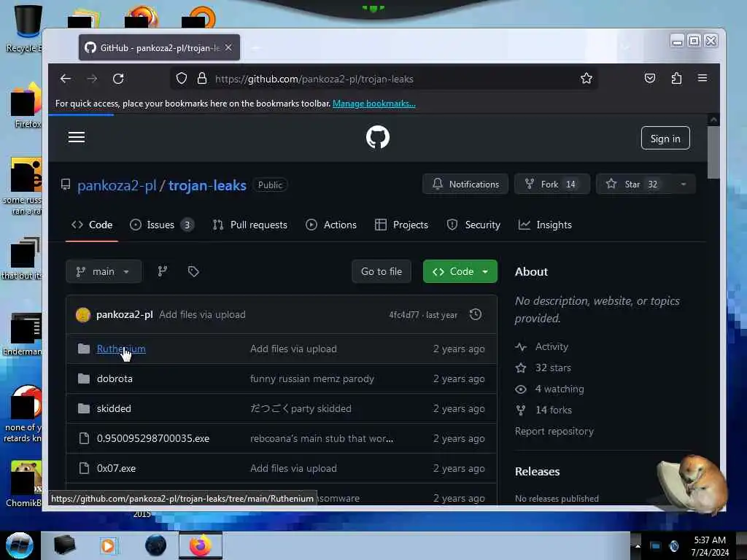The height and width of the screenshot is (560, 747).
Task: Expand the Star lists dropdown arrow
Action: [683, 184]
